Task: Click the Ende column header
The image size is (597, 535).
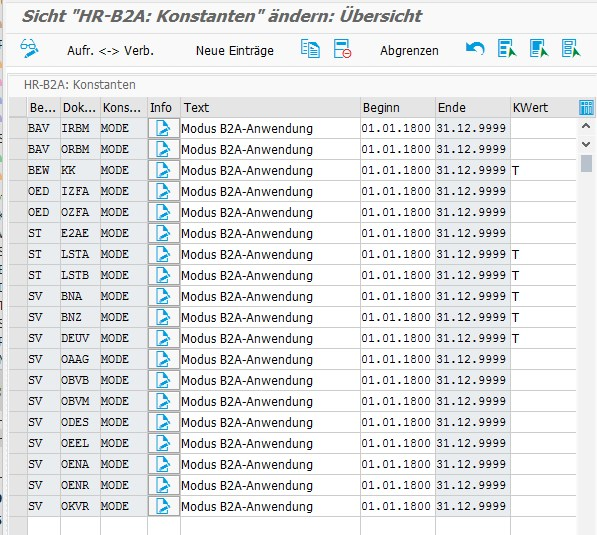Action: (x=472, y=107)
